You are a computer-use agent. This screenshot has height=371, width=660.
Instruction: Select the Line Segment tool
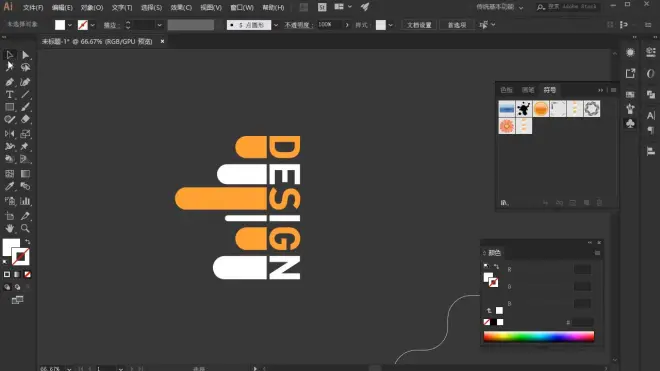pos(25,94)
